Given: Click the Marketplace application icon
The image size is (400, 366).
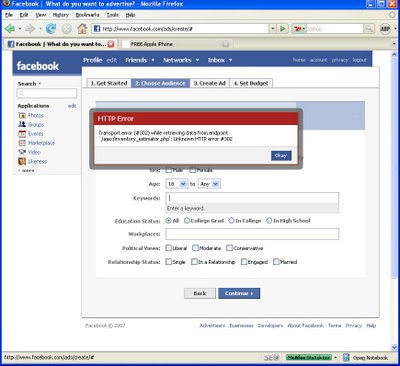Looking at the screenshot, I should (22, 143).
